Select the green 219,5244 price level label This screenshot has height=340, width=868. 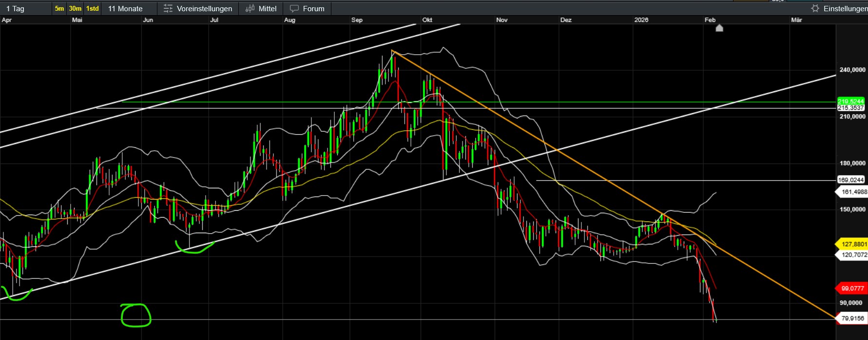[x=850, y=101]
